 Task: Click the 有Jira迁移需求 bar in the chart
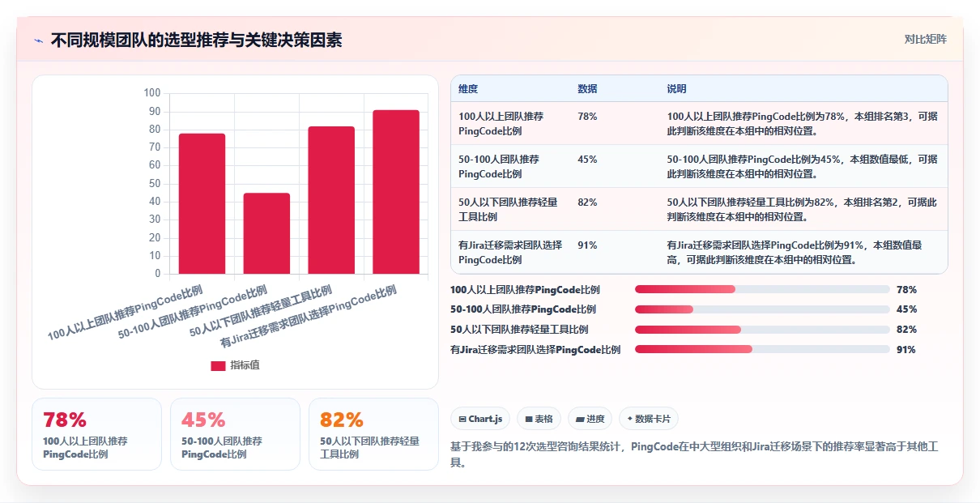396,192
